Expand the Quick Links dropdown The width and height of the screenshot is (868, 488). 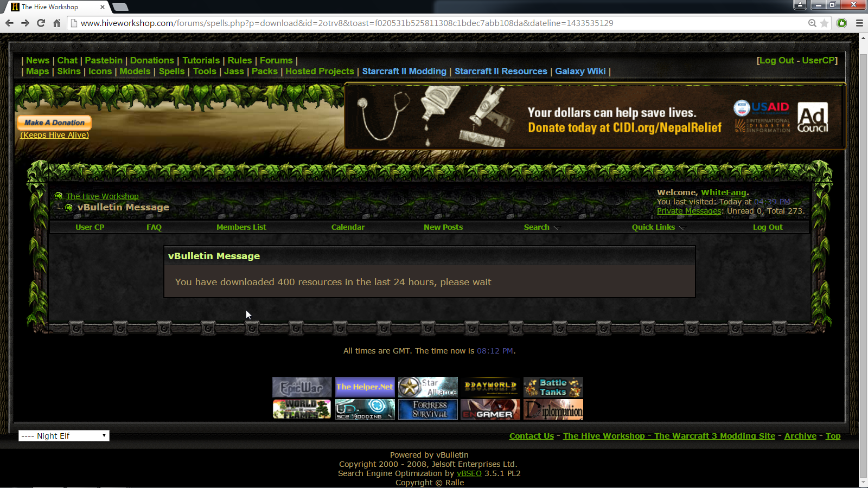click(x=658, y=227)
